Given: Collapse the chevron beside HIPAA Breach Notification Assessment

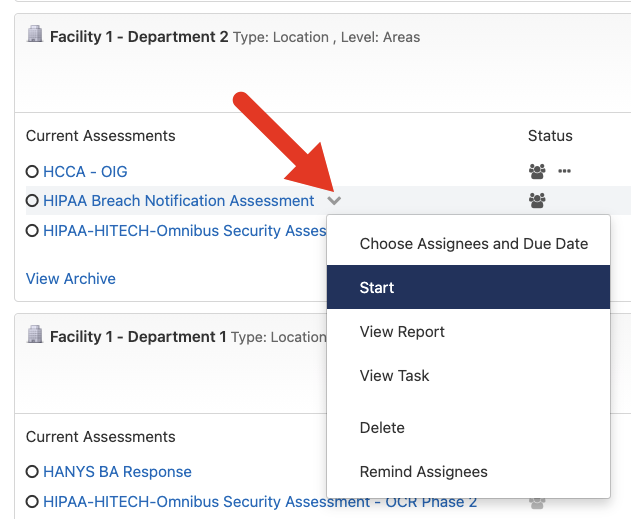Looking at the screenshot, I should click(334, 200).
